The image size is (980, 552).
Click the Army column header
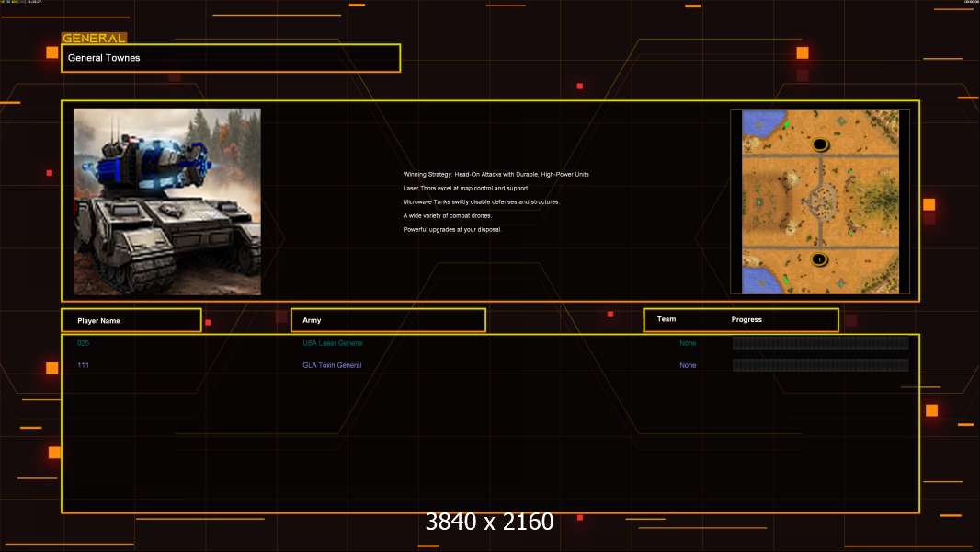tap(388, 320)
